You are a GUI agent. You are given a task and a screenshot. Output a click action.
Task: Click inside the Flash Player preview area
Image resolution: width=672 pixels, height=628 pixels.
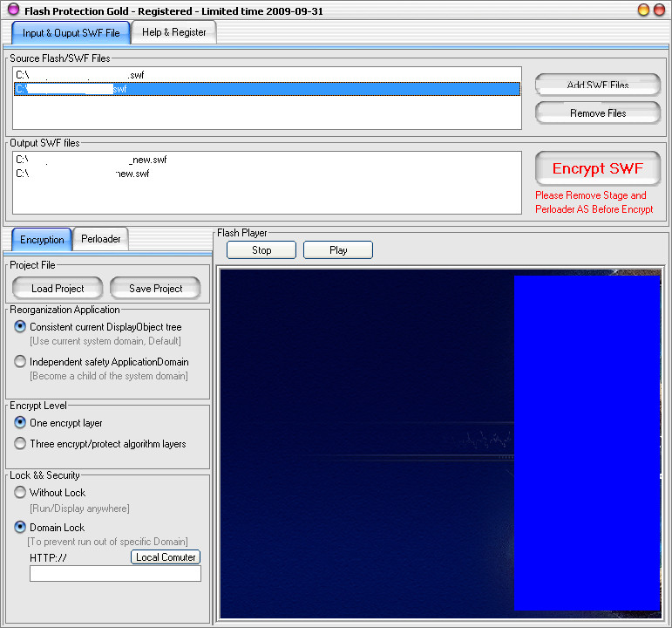pyautogui.click(x=440, y=443)
